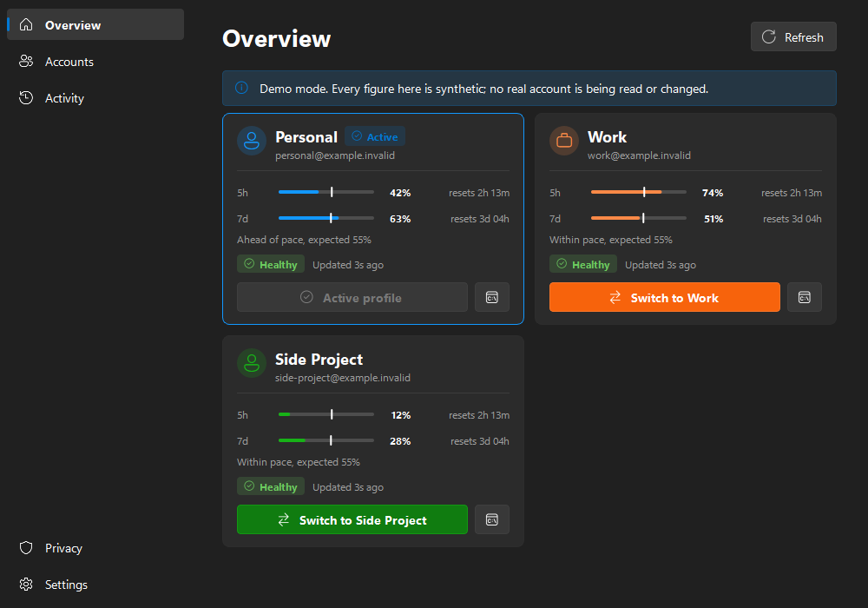Image resolution: width=868 pixels, height=608 pixels.
Task: Click the Work 74% value
Action: point(713,193)
